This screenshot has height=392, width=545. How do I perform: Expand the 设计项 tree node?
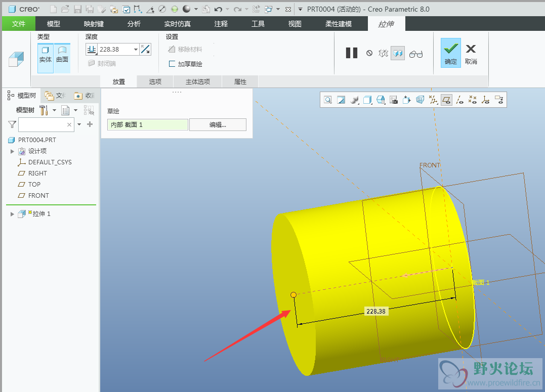tap(12, 151)
